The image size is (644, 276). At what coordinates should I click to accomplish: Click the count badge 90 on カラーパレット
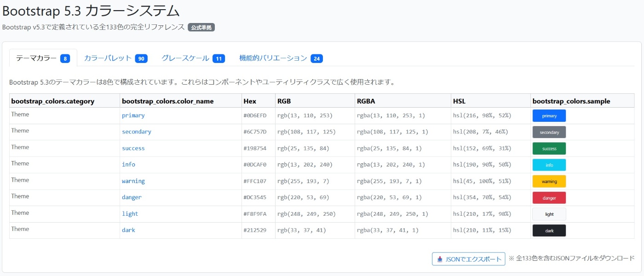[141, 58]
